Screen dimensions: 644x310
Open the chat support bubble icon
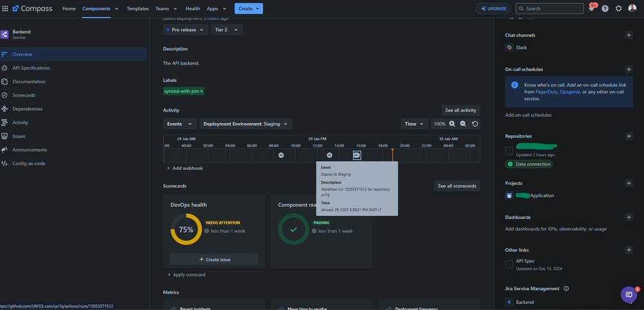pos(629,295)
